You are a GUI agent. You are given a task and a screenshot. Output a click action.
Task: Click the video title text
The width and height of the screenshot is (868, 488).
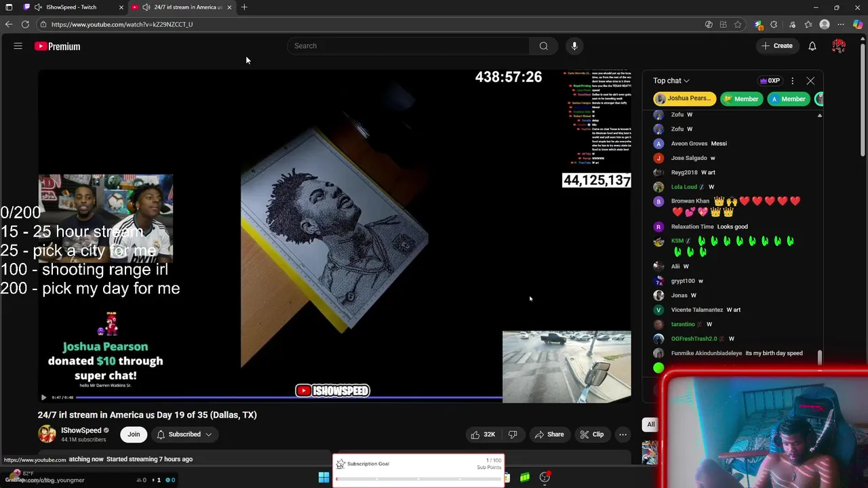[x=147, y=415]
